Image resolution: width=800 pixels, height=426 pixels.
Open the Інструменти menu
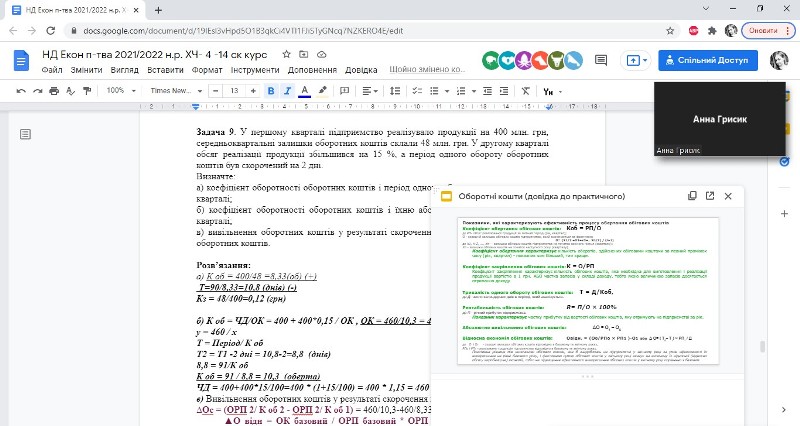tap(255, 70)
